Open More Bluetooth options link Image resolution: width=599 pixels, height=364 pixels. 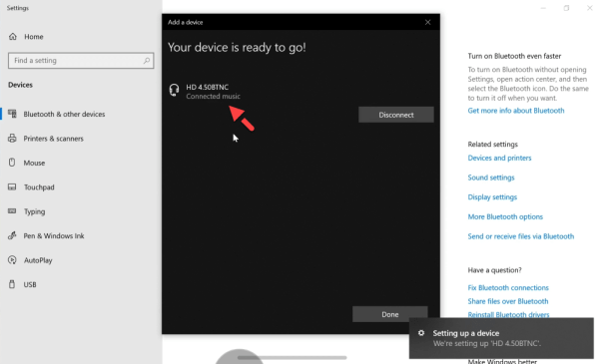505,216
